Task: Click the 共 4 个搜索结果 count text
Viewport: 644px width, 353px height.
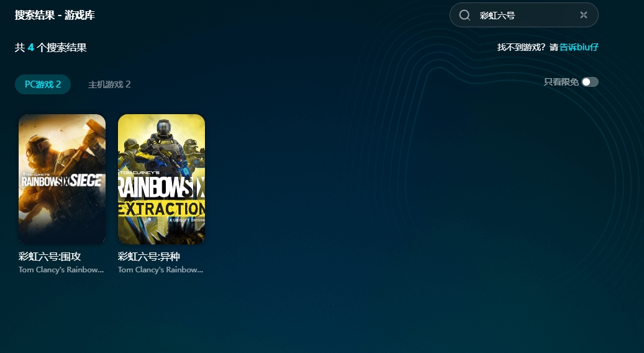Action: [51, 48]
